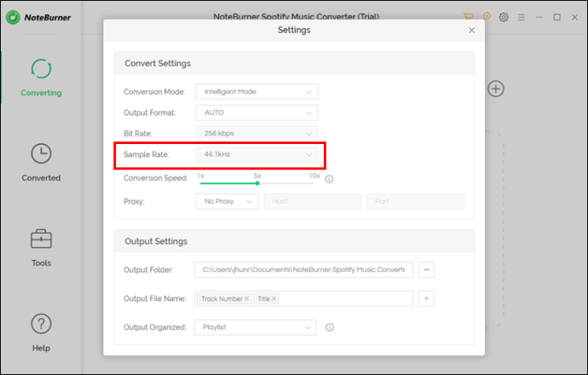This screenshot has height=375, width=588.
Task: Click the Convert Settings section header
Action: coord(294,63)
